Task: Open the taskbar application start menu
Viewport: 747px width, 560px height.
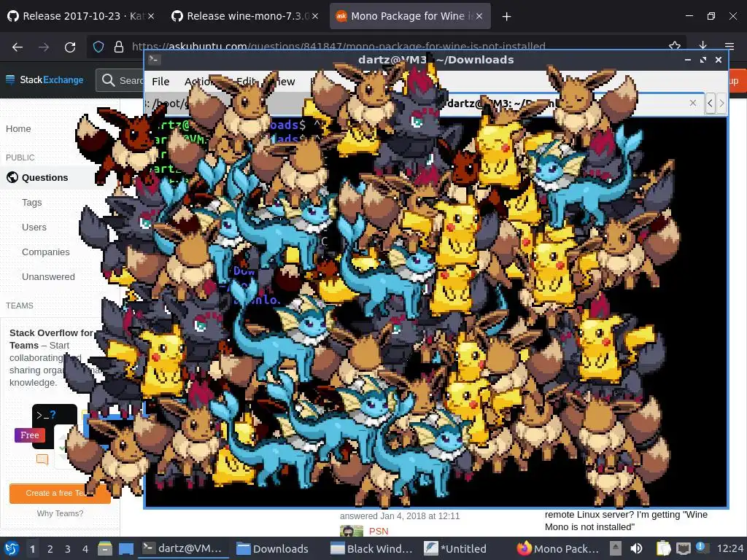Action: tap(12, 548)
